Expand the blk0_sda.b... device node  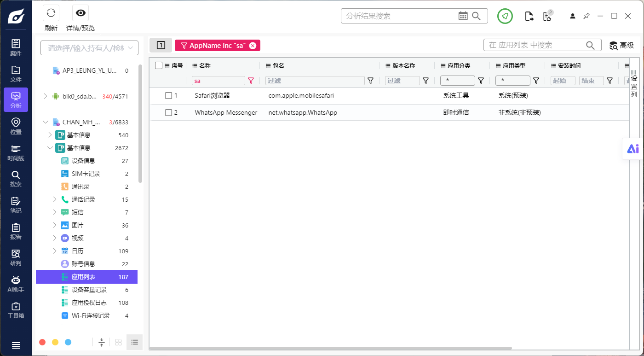45,96
